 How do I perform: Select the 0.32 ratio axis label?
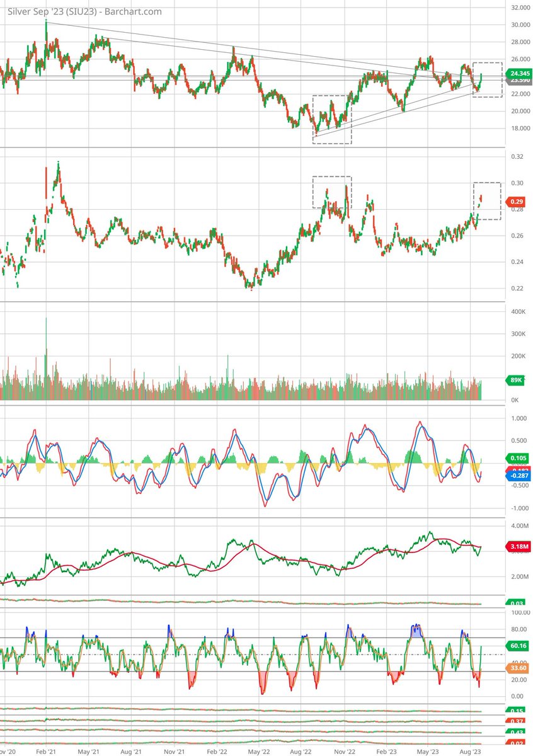pos(516,156)
